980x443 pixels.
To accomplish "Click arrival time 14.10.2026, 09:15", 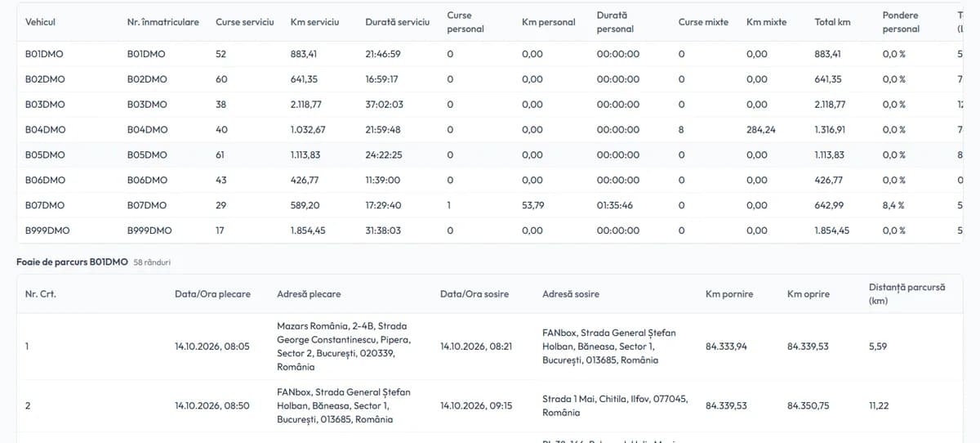I will click(476, 405).
